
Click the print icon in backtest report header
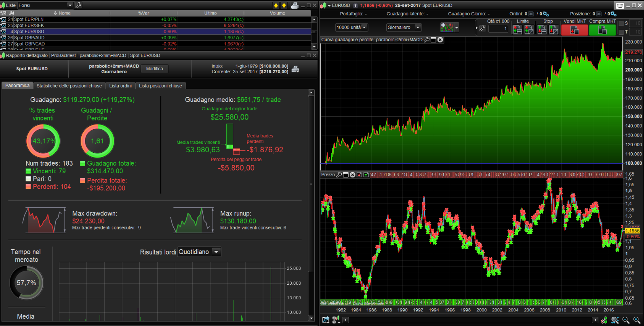coord(295,69)
